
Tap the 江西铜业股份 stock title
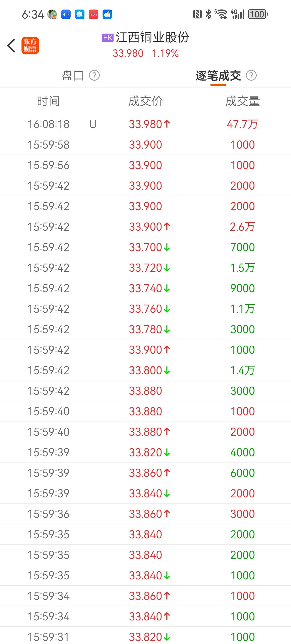click(152, 38)
